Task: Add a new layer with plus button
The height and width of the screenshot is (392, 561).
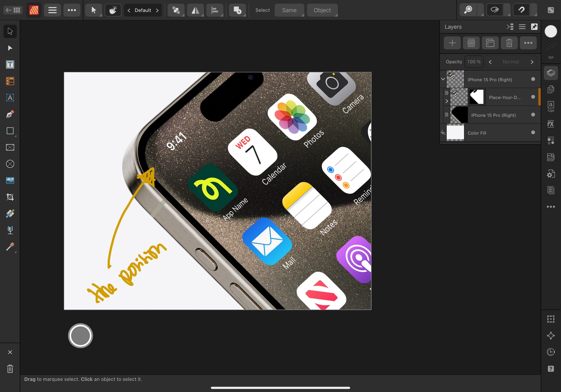Action: tap(452, 43)
